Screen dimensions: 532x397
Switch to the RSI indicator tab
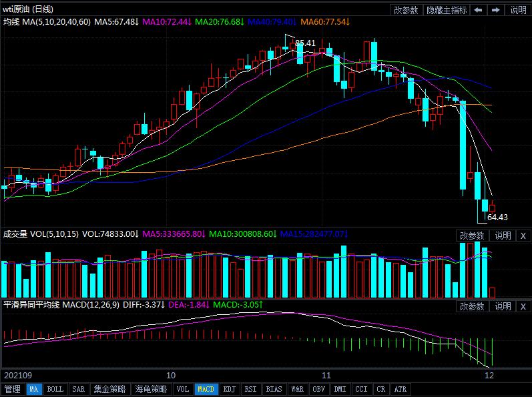click(250, 389)
